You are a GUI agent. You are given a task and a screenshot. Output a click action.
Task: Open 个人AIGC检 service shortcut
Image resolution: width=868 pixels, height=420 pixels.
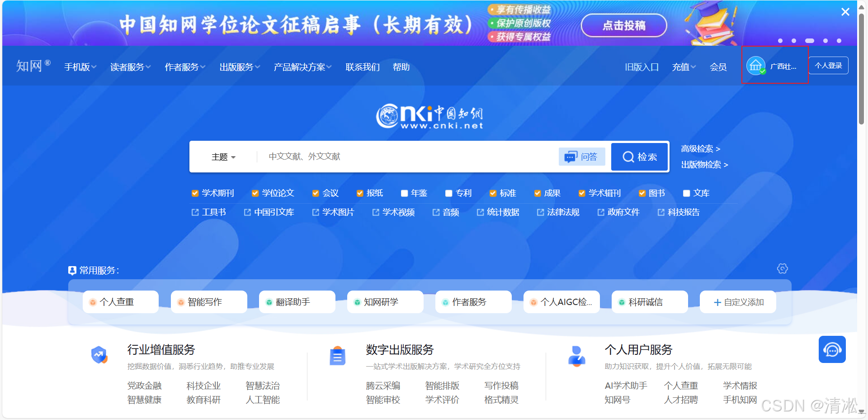point(561,302)
